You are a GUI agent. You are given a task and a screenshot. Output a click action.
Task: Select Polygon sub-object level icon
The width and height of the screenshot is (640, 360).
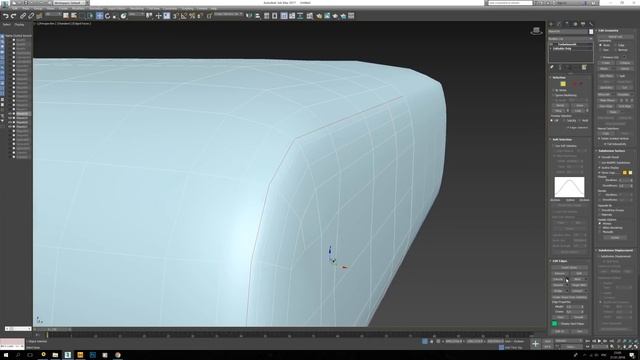click(575, 84)
